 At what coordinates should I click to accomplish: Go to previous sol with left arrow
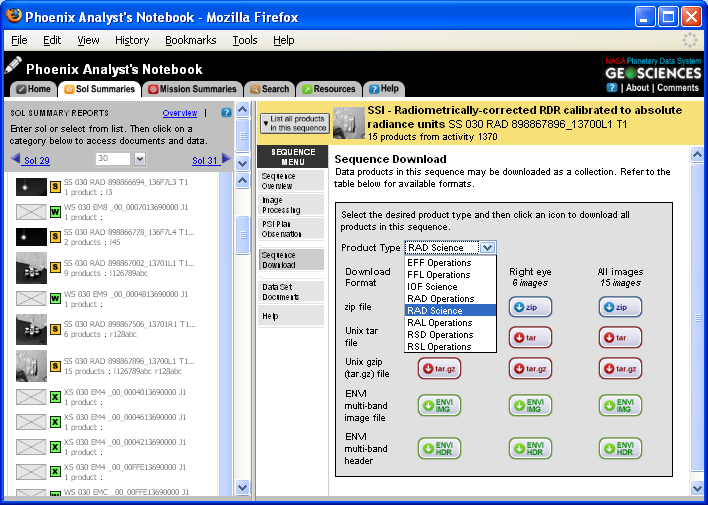[16, 160]
